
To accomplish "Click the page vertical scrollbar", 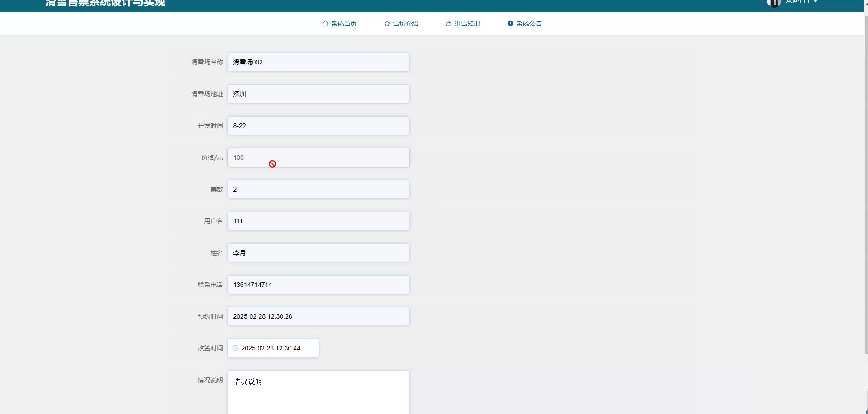I will click(x=866, y=184).
